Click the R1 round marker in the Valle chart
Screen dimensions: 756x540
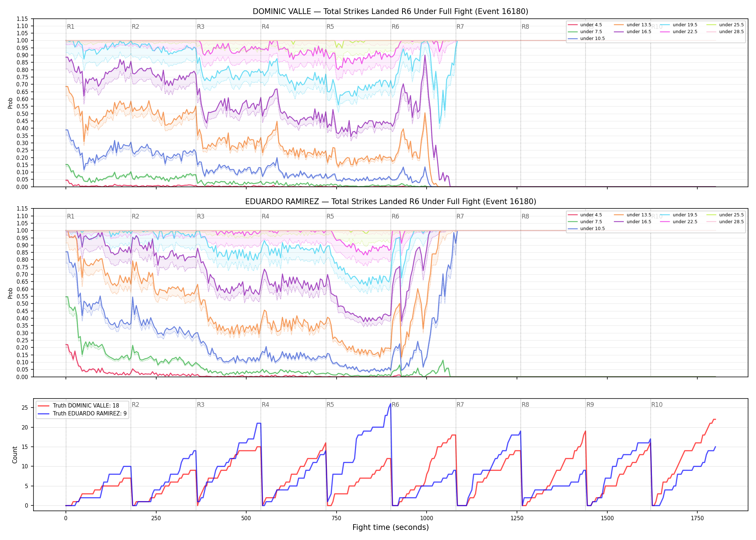[x=71, y=27]
